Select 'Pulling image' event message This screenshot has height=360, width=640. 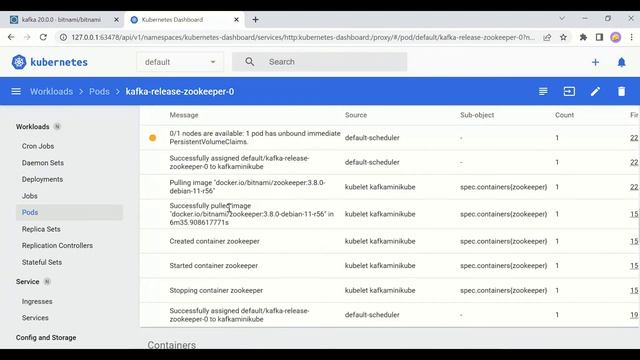point(247,187)
